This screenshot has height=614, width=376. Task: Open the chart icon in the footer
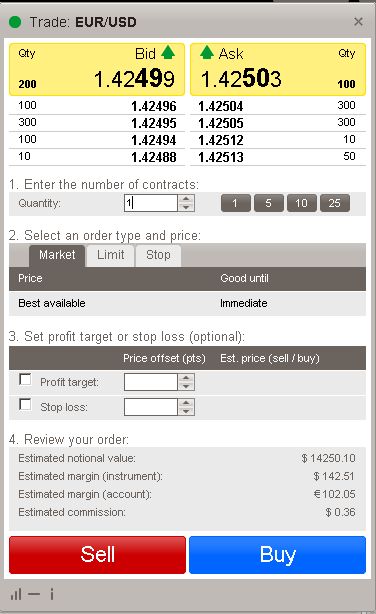(16, 594)
